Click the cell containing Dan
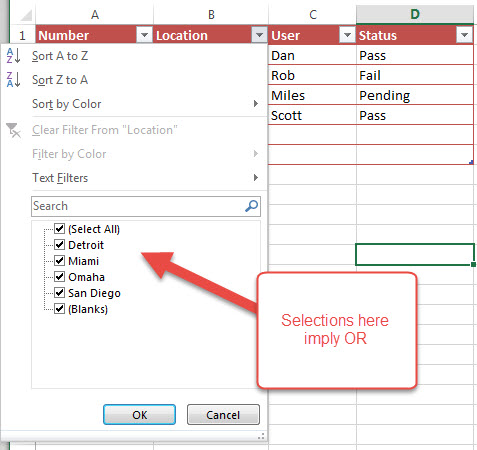The width and height of the screenshot is (477, 450). click(x=312, y=55)
